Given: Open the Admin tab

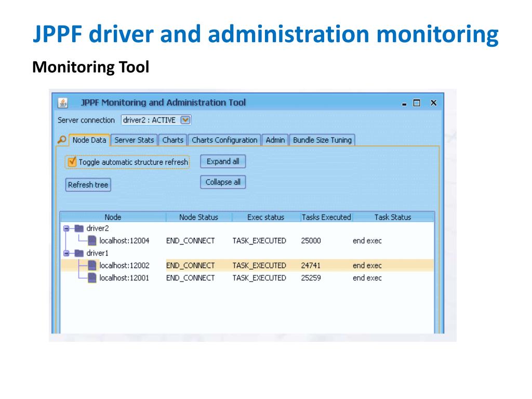Looking at the screenshot, I should point(275,140).
